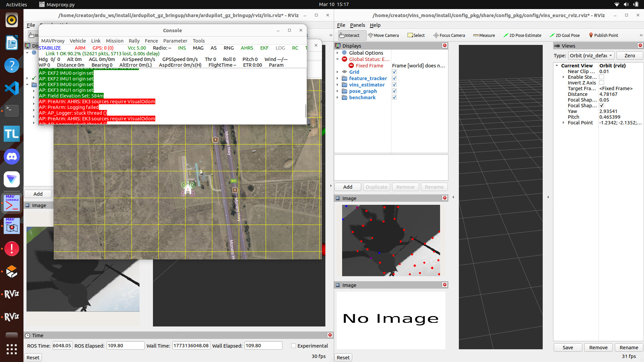Select the Publish Point tool
644x362 pixels.
click(603, 35)
